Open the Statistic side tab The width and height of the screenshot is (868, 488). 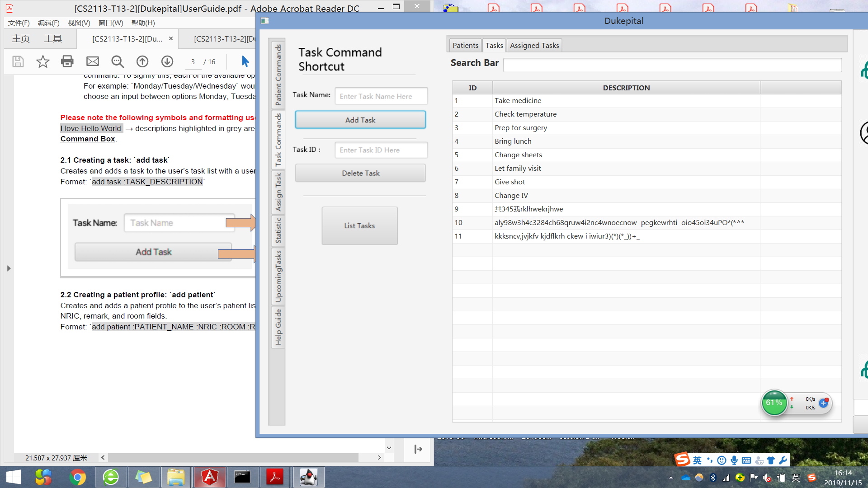tap(278, 230)
